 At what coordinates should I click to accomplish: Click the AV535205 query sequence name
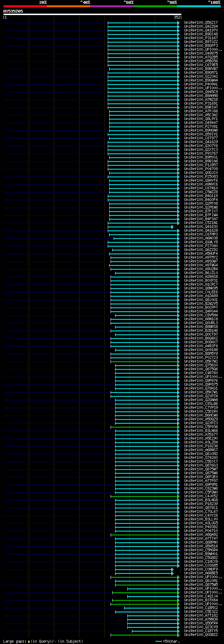(x=13, y=11)
